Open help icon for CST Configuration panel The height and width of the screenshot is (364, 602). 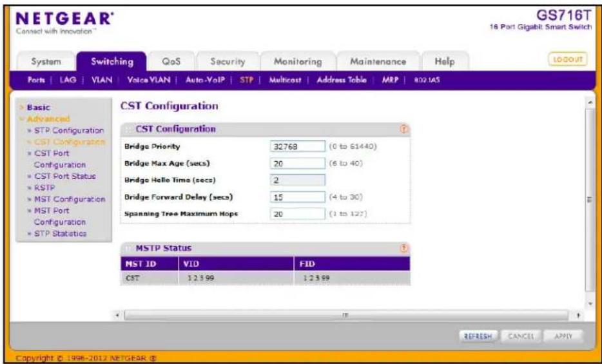(x=404, y=129)
